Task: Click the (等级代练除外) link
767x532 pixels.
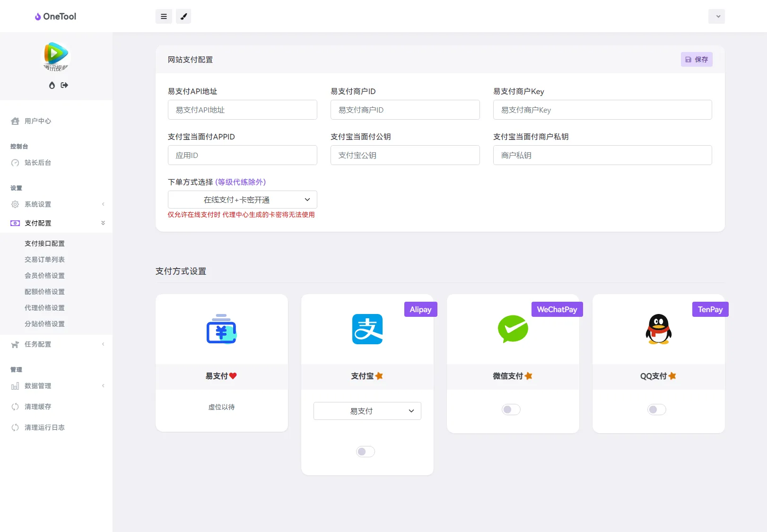Action: [x=241, y=182]
